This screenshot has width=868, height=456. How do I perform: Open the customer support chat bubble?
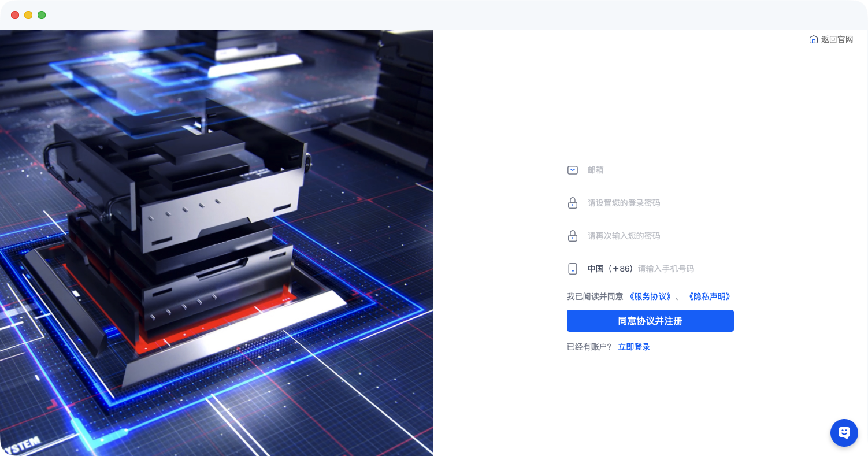point(844,432)
